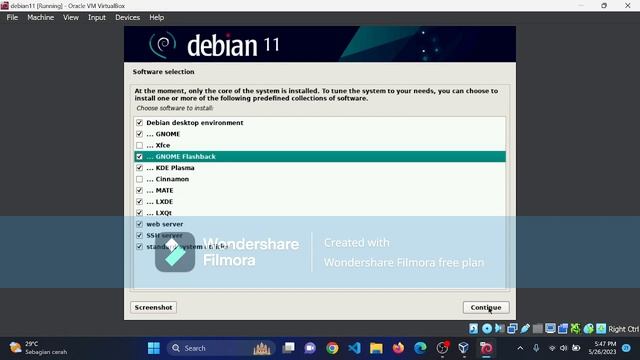Uncheck the GNOME Flashback checkbox
The image size is (640, 360).
[x=139, y=156]
